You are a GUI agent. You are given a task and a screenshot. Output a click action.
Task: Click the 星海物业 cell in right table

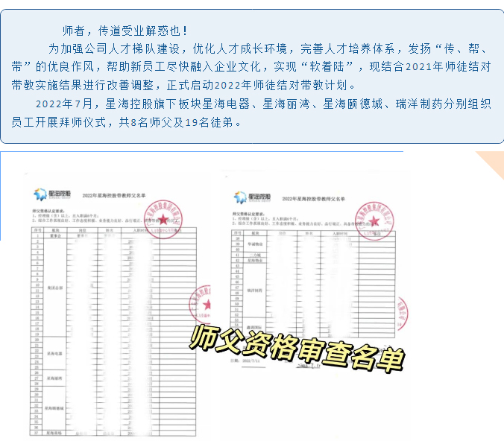pos(255,261)
